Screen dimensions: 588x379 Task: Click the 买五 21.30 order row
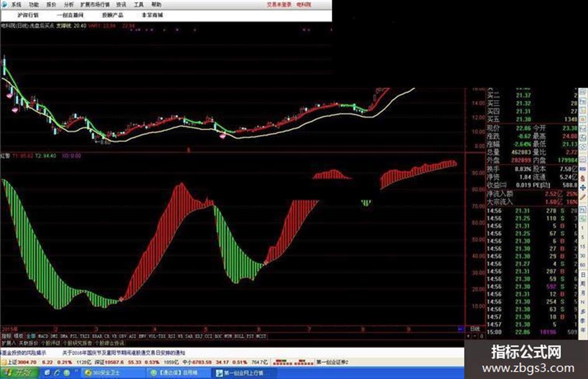pyautogui.click(x=532, y=119)
